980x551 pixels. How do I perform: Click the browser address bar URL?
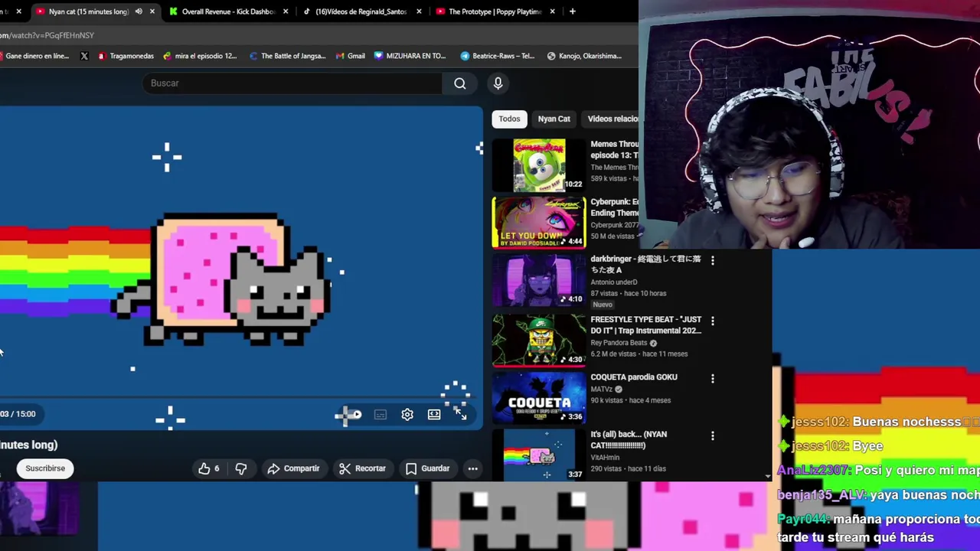click(47, 35)
